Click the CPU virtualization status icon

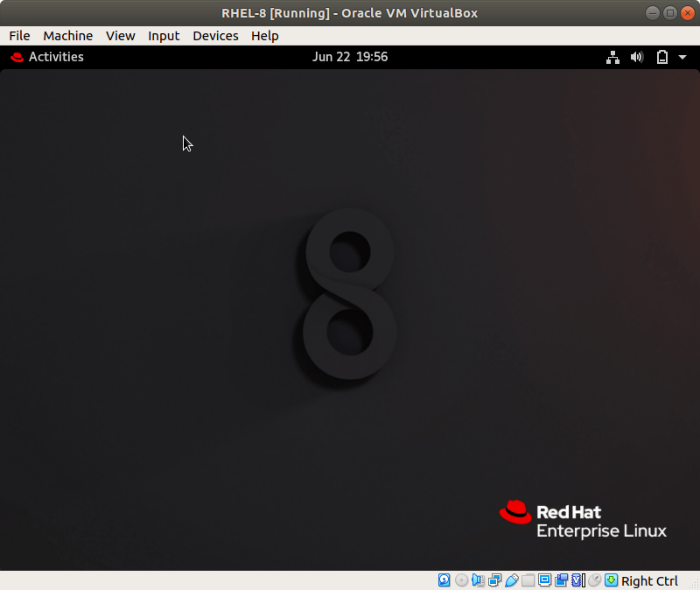pos(578,580)
